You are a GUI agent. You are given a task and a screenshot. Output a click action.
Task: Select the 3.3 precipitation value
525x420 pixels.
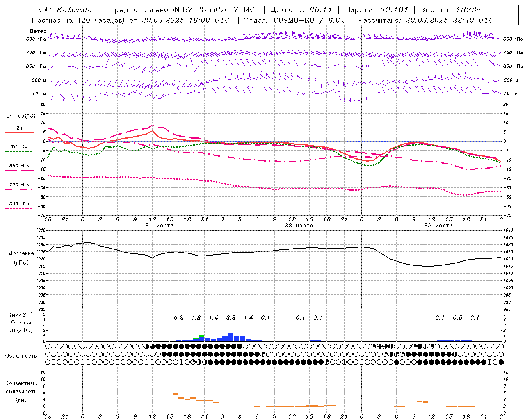tap(231, 317)
